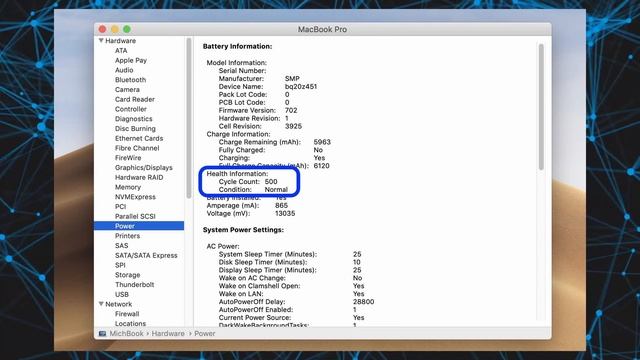Screen dimensions: 640x360
Task: Zoom the window with green button
Action: 127,29
